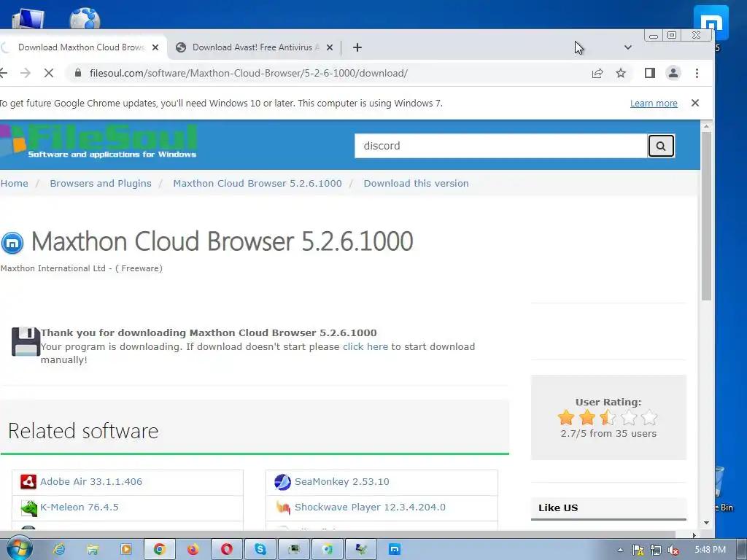This screenshot has width=747, height=560.
Task: Open Chrome profile avatar menu
Action: [673, 73]
